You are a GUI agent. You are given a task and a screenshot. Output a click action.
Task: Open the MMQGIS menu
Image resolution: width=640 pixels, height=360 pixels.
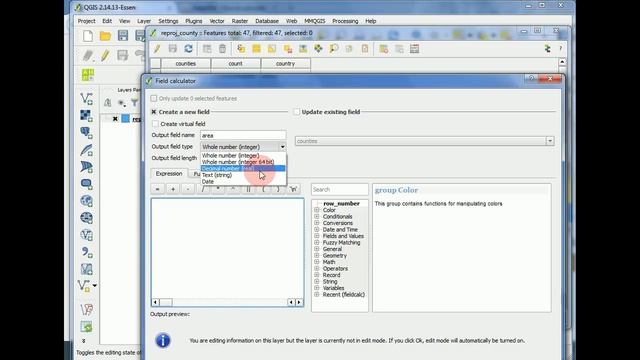[314, 21]
